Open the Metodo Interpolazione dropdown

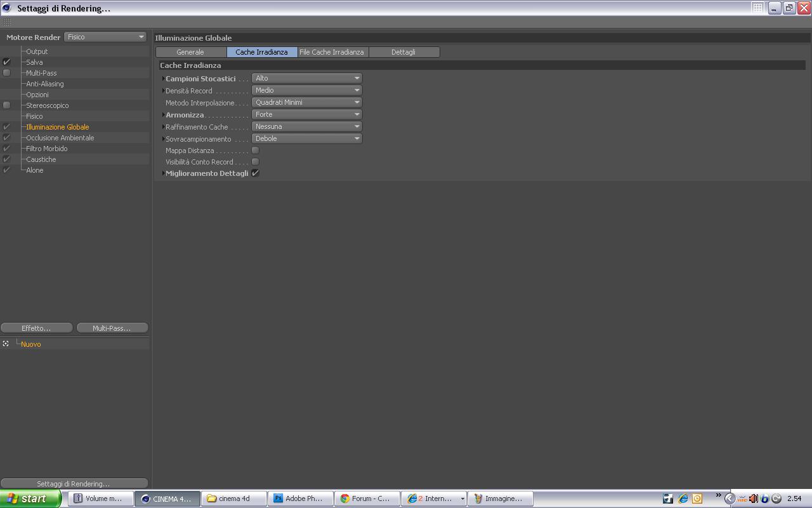(307, 102)
